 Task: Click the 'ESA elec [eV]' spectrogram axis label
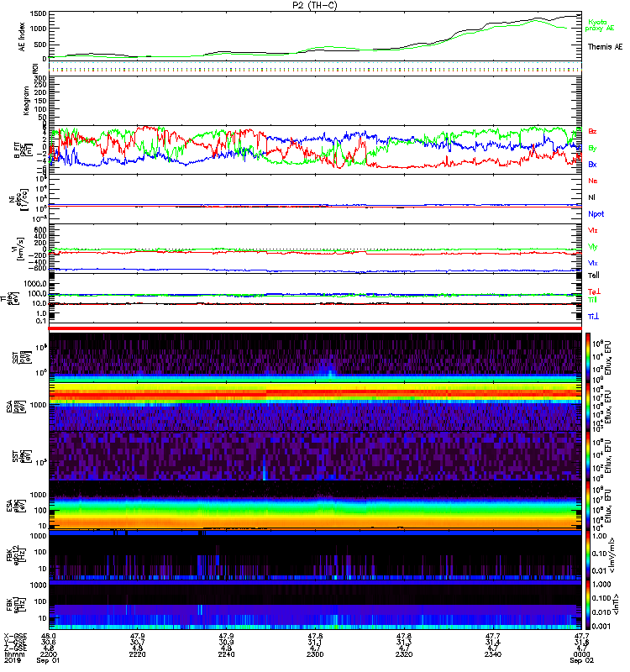pyautogui.click(x=16, y=505)
